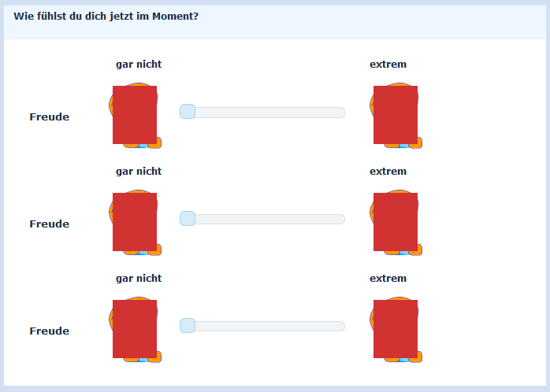The image size is (550, 392).
Task: Click the slider track in the first row
Action: [x=268, y=113]
